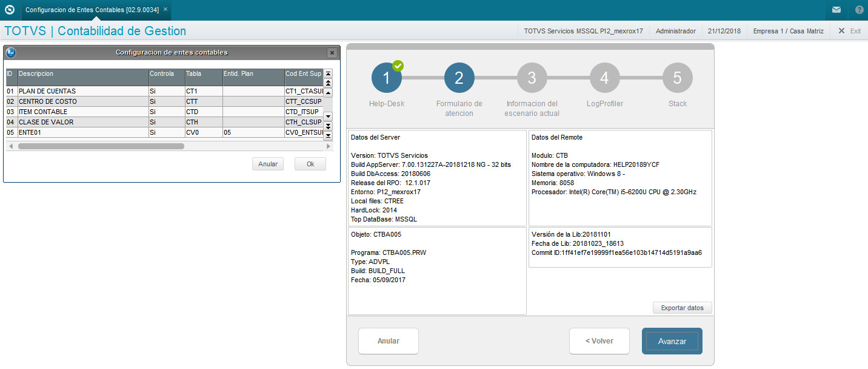This screenshot has height=369, width=868.
Task: Click the icon in the Configuracion de entes contables title bar
Action: click(10, 52)
